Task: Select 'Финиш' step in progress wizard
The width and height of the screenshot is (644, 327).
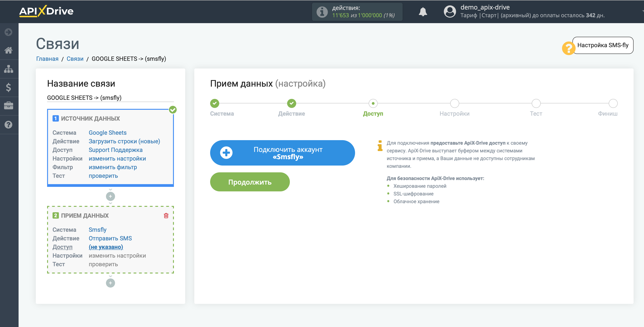Action: [613, 103]
